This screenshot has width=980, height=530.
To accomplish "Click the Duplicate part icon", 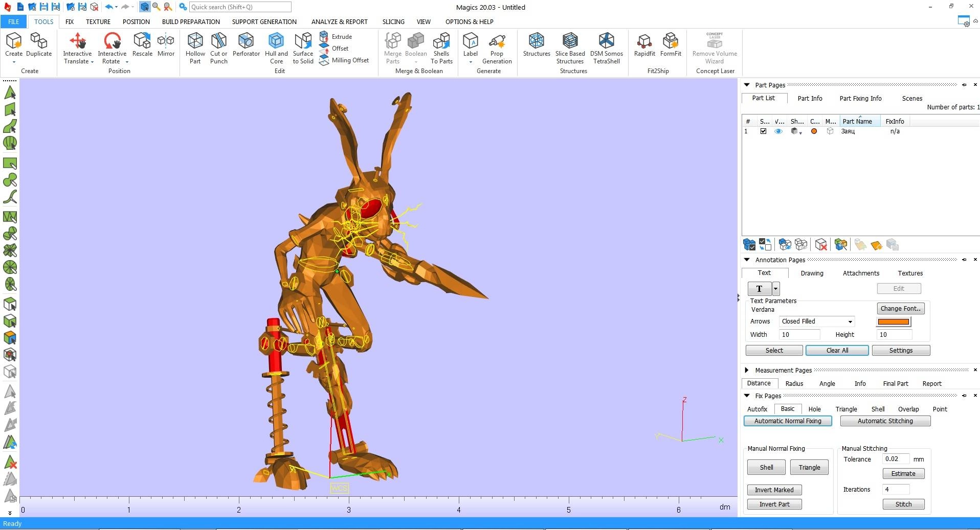I will pos(39,41).
